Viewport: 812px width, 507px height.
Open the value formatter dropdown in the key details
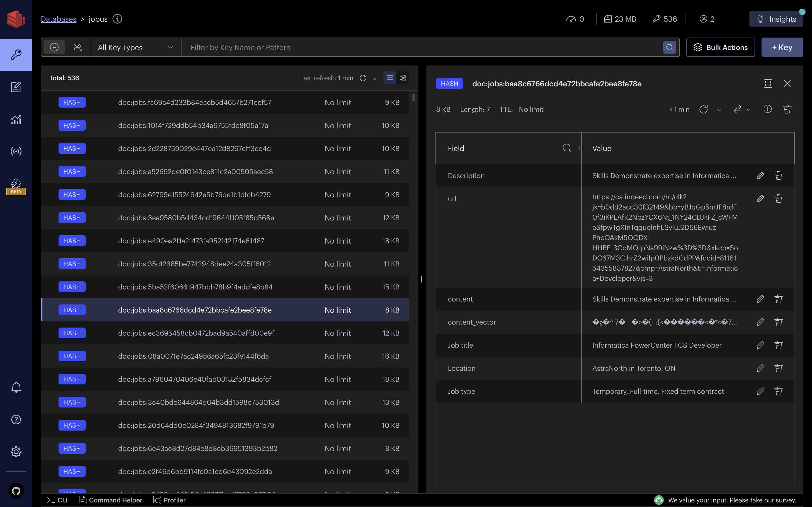click(x=742, y=109)
